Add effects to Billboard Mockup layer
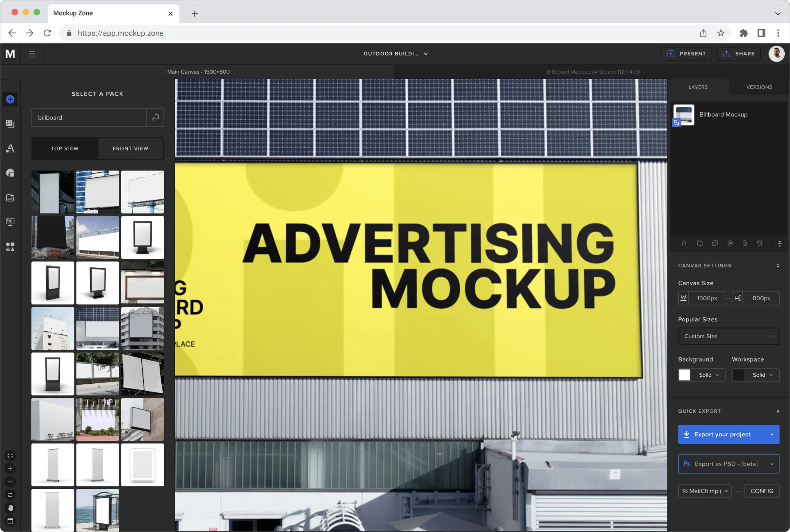This screenshot has height=532, width=790. tap(684, 243)
